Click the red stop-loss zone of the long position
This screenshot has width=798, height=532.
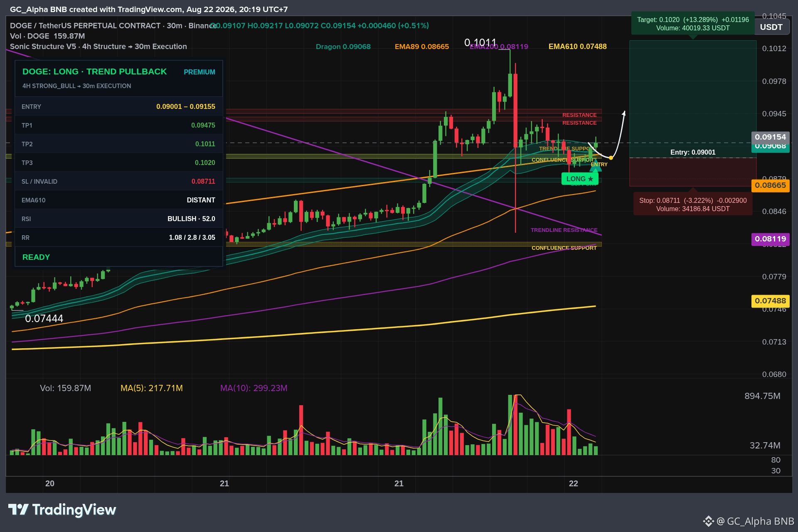point(693,172)
